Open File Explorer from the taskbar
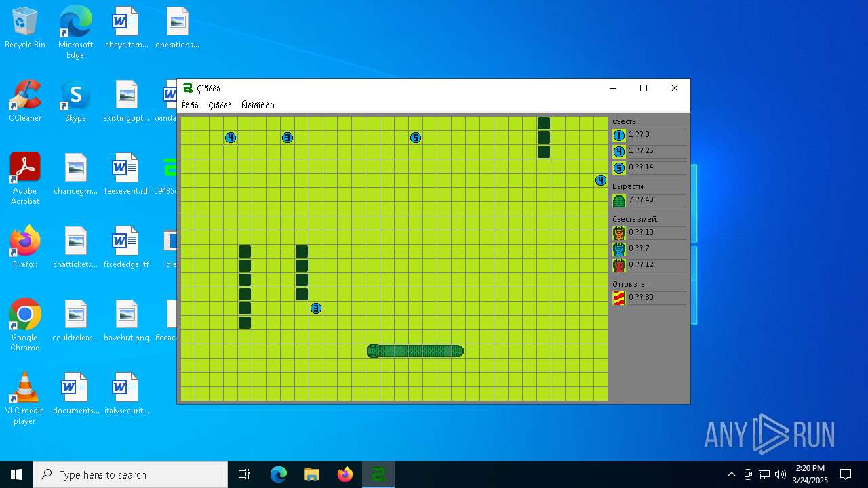The image size is (868, 488). pos(311,474)
